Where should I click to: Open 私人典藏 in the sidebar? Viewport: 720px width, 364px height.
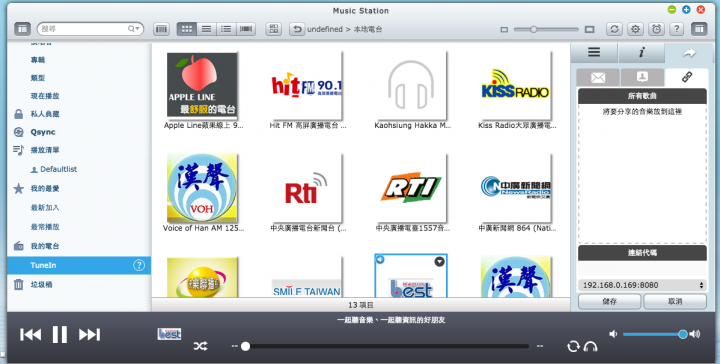click(x=45, y=114)
